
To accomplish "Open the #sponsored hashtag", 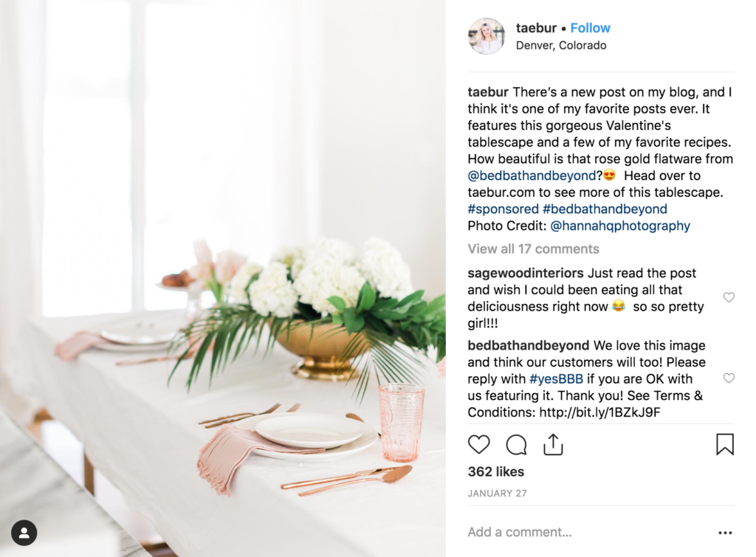I will [503, 209].
